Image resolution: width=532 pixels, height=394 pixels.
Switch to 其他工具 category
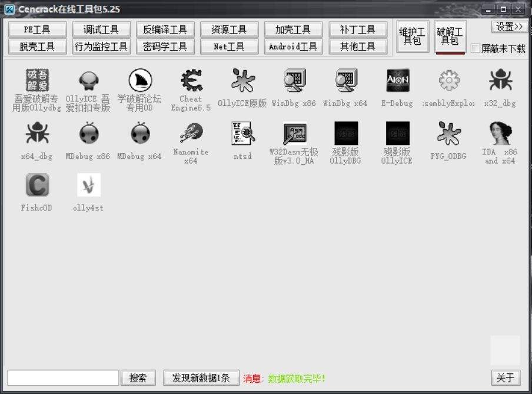[x=358, y=47]
